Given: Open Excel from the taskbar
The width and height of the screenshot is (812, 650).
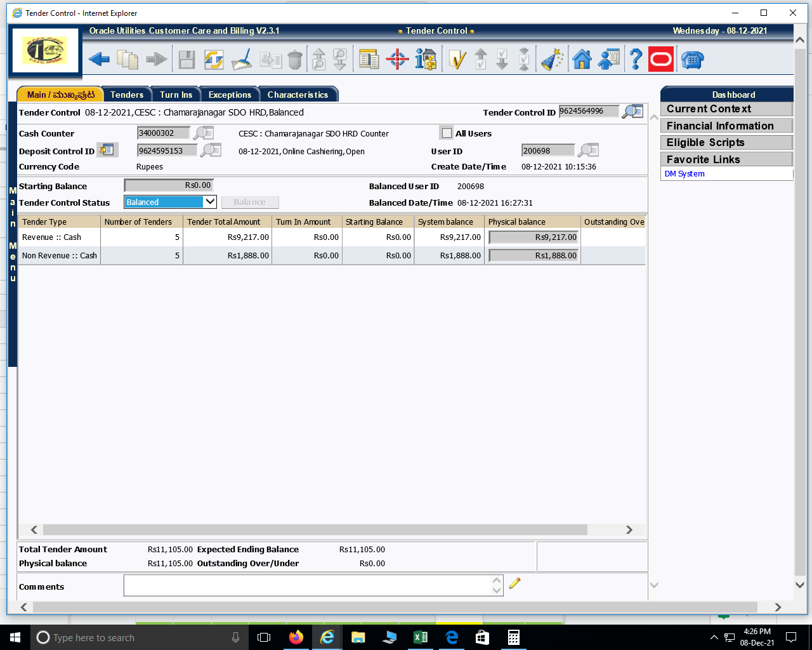Looking at the screenshot, I should [x=420, y=637].
